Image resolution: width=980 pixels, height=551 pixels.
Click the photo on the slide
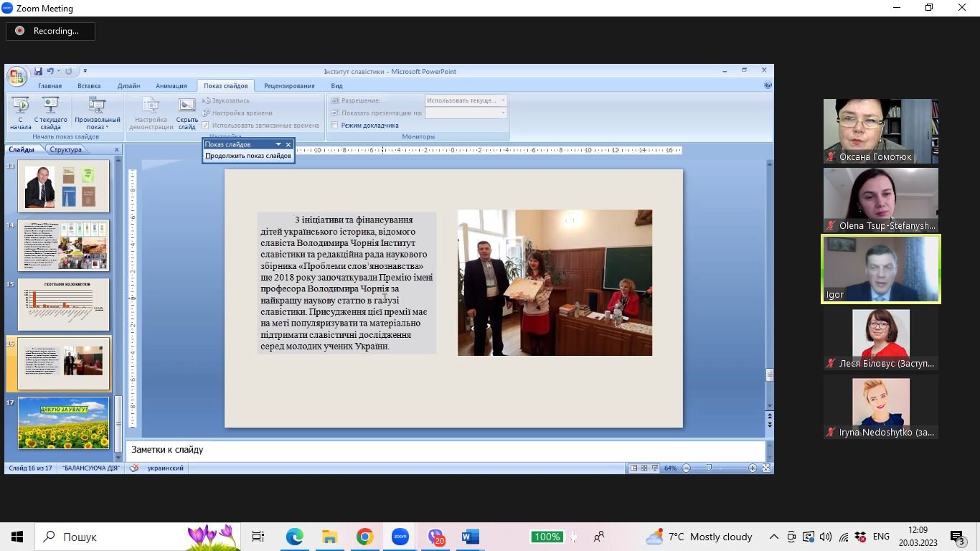[x=555, y=283]
